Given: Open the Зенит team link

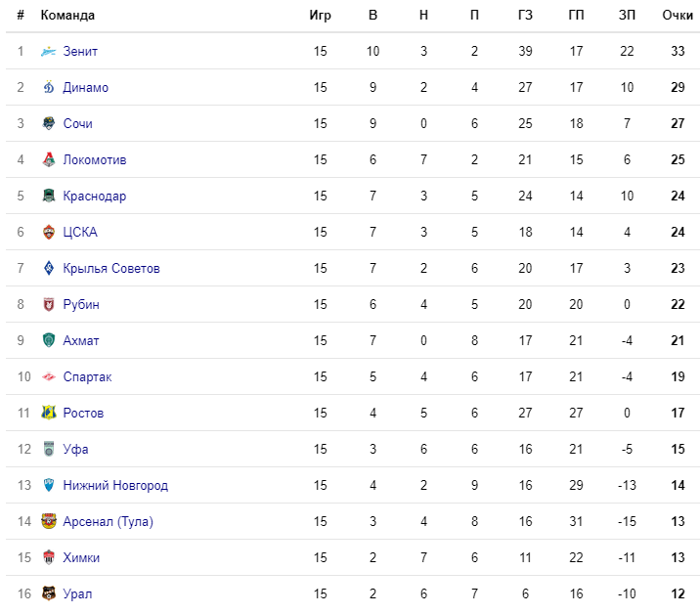Looking at the screenshot, I should tap(80, 52).
